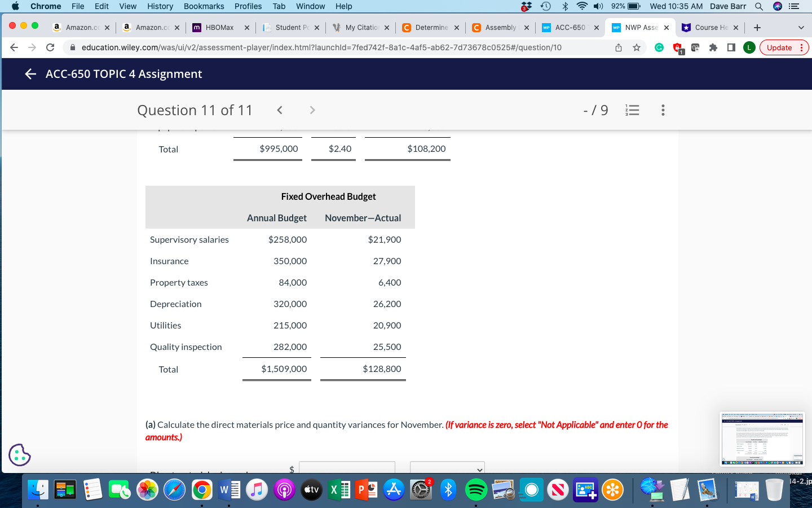The height and width of the screenshot is (508, 812).
Task: Switch to the Determine tab
Action: pos(431,27)
